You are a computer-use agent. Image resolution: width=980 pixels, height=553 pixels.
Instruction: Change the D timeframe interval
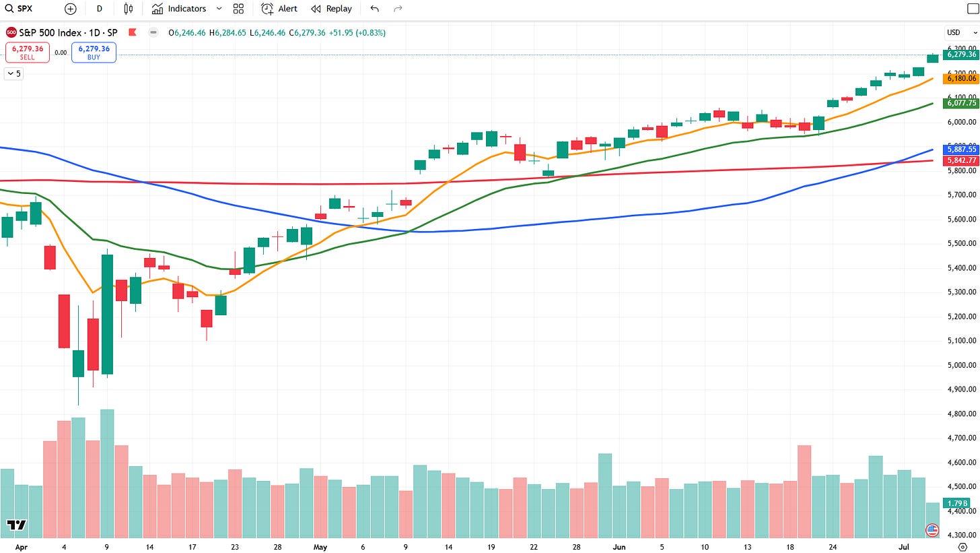click(100, 9)
